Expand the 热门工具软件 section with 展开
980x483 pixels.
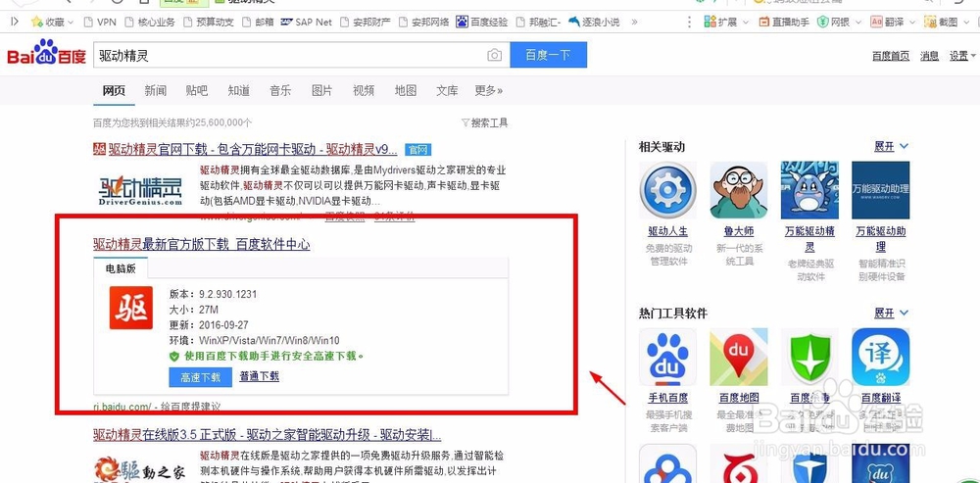point(891,313)
